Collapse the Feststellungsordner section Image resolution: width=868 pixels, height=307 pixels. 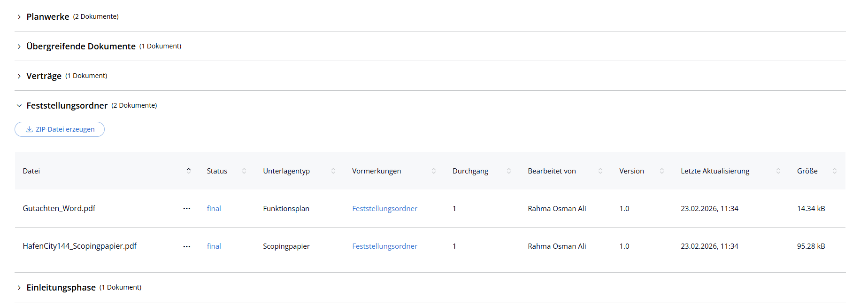click(19, 106)
